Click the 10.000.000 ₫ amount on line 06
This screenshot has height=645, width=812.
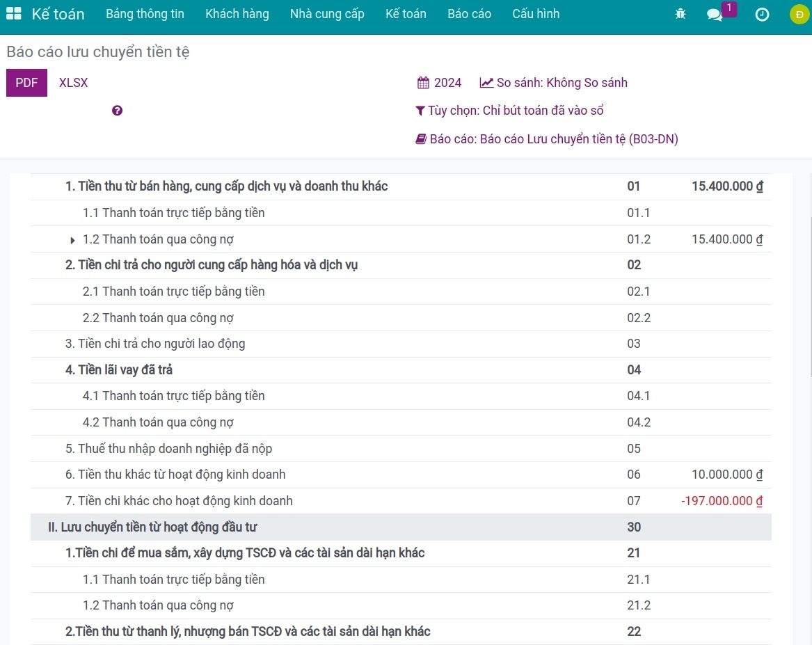point(727,475)
